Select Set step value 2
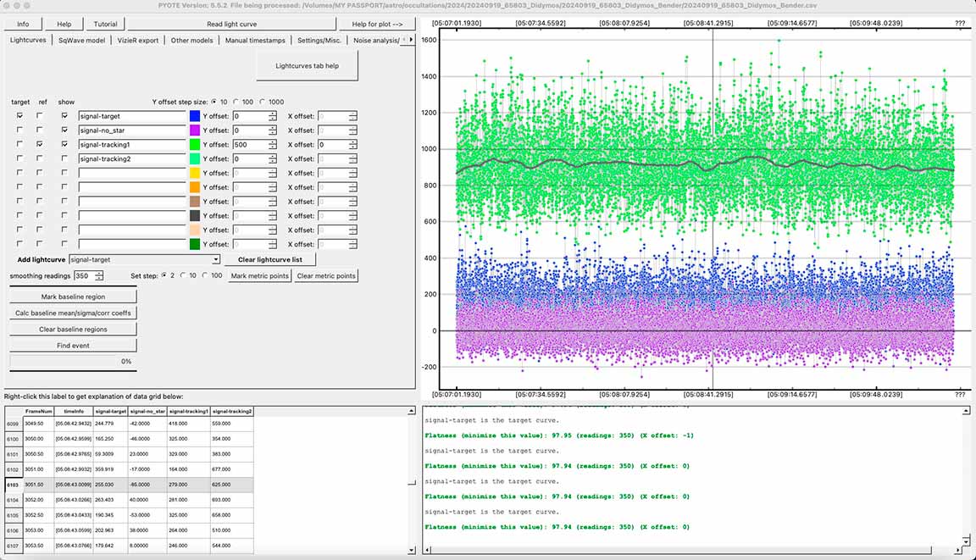 pos(164,275)
